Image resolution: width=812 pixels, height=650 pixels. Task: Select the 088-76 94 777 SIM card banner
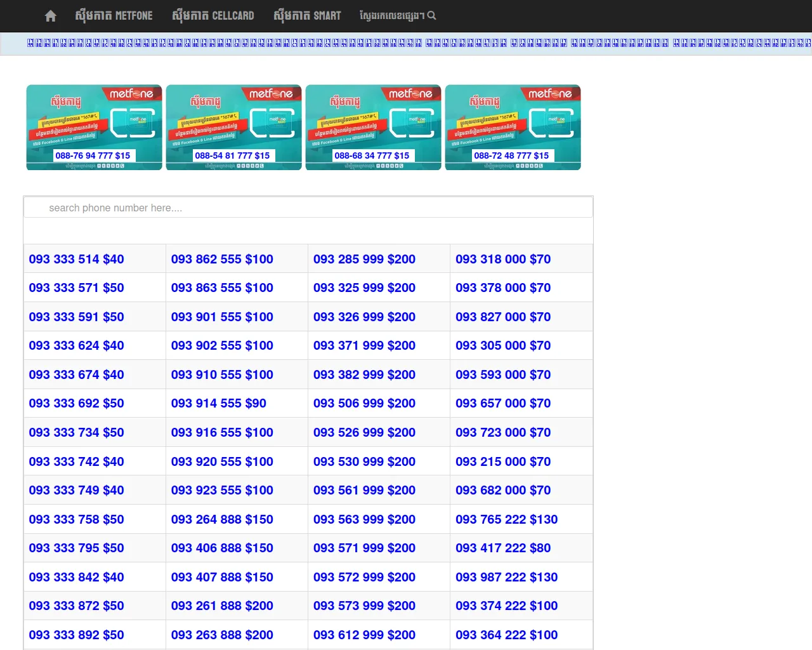coord(94,127)
